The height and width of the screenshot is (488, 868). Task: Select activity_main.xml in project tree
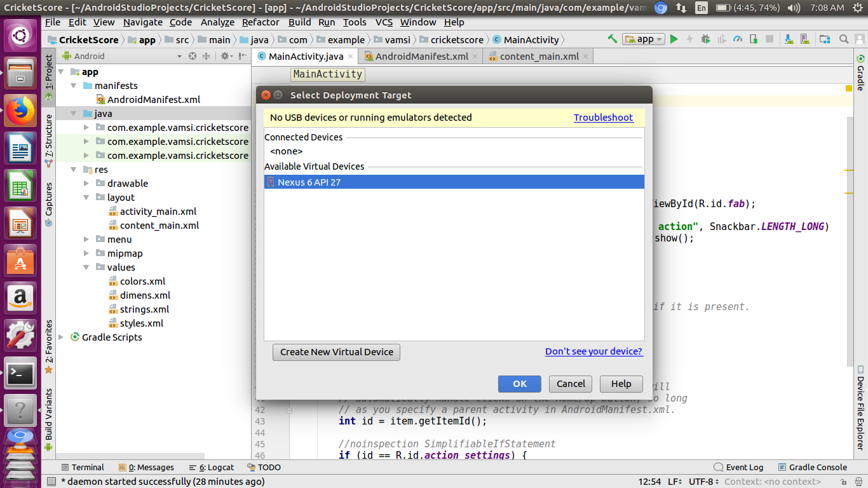click(158, 212)
